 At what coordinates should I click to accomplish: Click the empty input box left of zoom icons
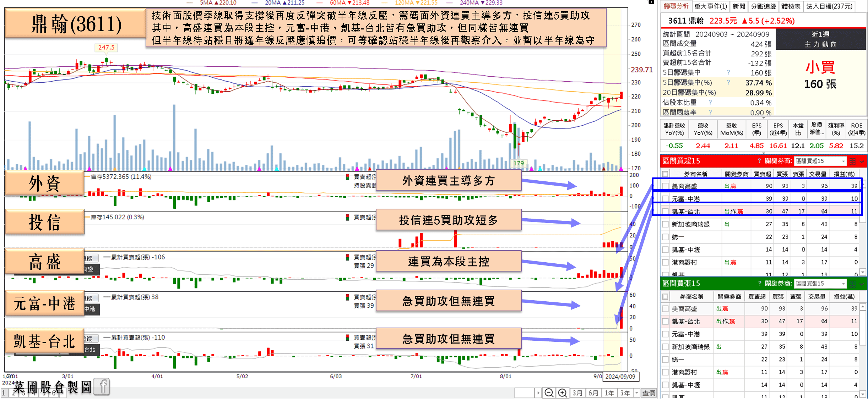pyautogui.click(x=525, y=393)
